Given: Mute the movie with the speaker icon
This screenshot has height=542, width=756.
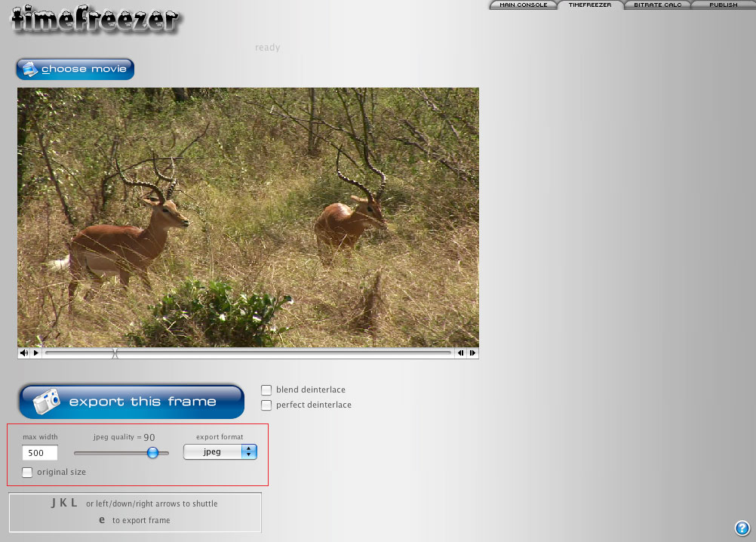Looking at the screenshot, I should tap(23, 353).
